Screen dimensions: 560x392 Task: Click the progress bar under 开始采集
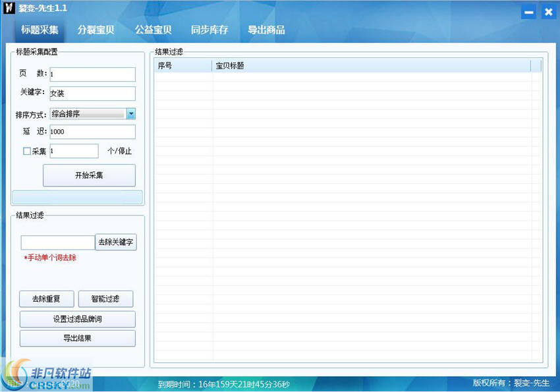point(77,197)
